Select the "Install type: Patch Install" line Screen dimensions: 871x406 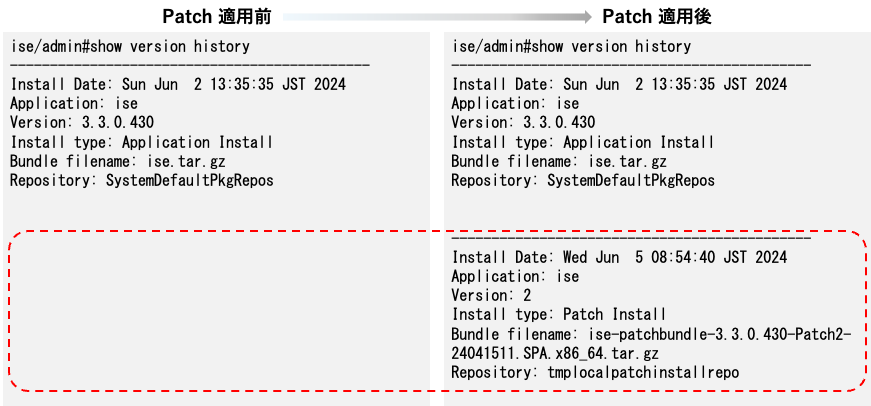tap(558, 314)
